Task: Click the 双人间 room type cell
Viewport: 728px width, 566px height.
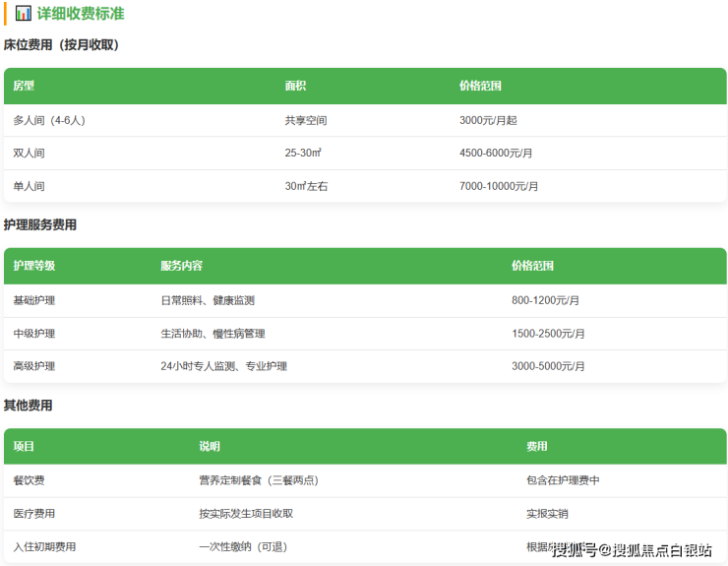Action: 29,154
